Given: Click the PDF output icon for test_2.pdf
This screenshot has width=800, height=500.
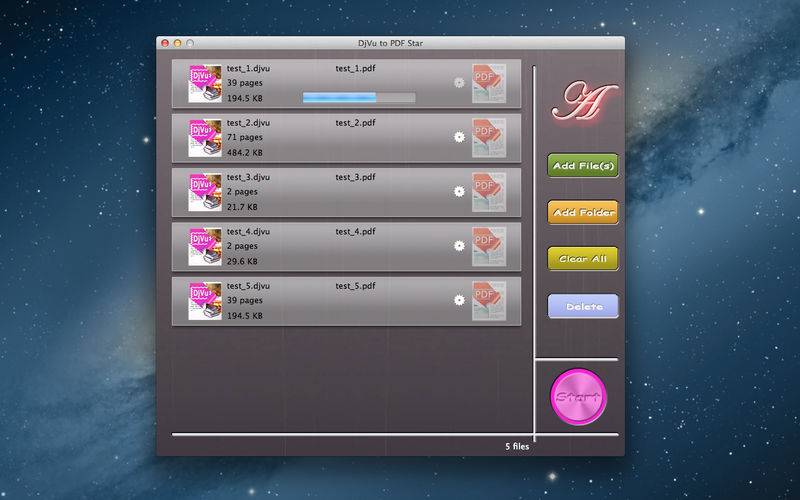Looking at the screenshot, I should coord(489,138).
